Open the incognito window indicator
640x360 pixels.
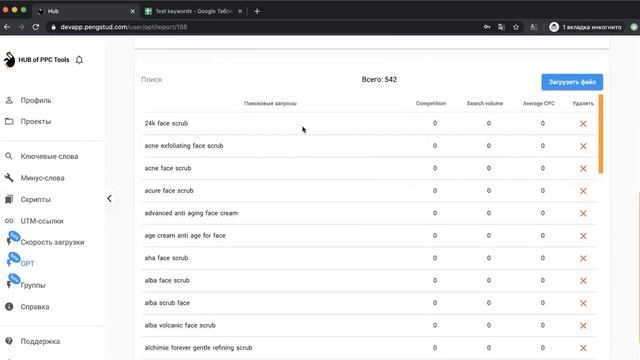point(586,27)
